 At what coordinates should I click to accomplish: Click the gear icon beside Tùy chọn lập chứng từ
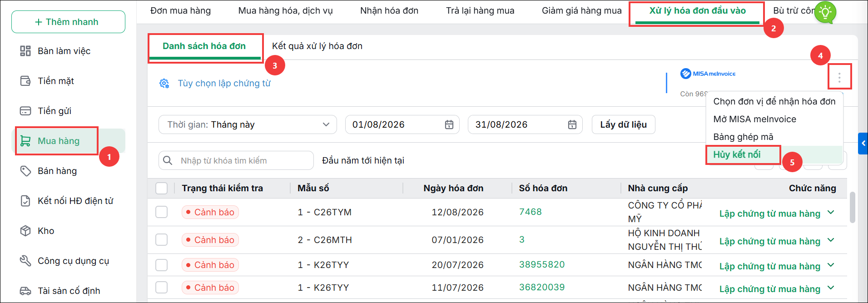pos(164,84)
